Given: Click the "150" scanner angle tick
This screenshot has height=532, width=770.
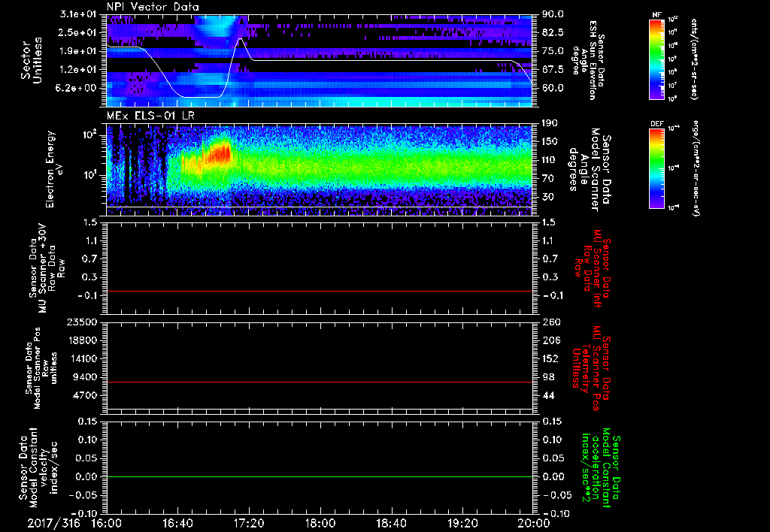Looking at the screenshot, I should tap(550, 141).
